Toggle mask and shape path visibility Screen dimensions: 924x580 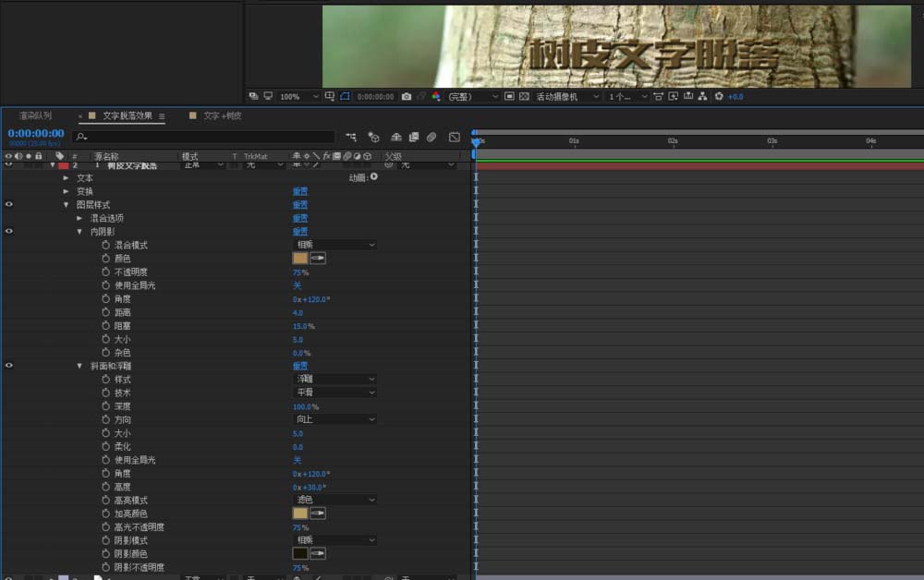coord(345,96)
